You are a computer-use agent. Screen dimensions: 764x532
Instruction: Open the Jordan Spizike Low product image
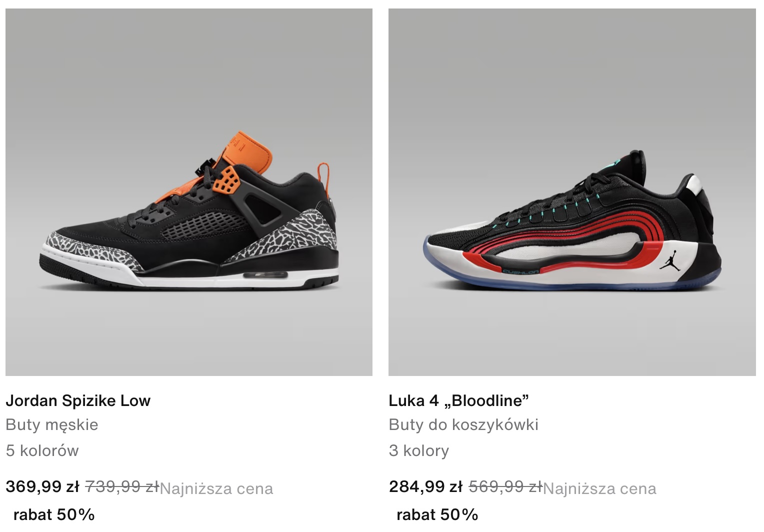(x=189, y=192)
